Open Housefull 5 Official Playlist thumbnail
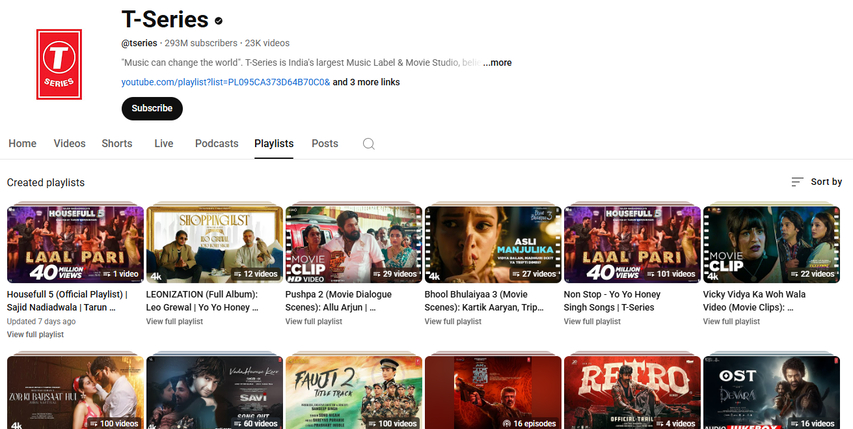The height and width of the screenshot is (429, 853). (x=75, y=244)
